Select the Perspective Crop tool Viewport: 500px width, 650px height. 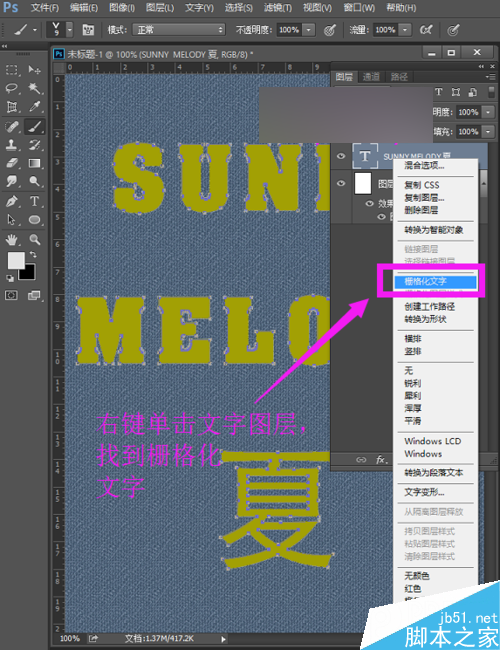click(12, 107)
